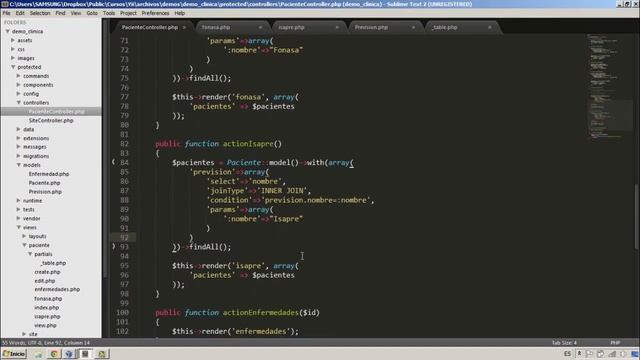
Task: Click the Tab Size: 4 status setting
Action: 564,343
